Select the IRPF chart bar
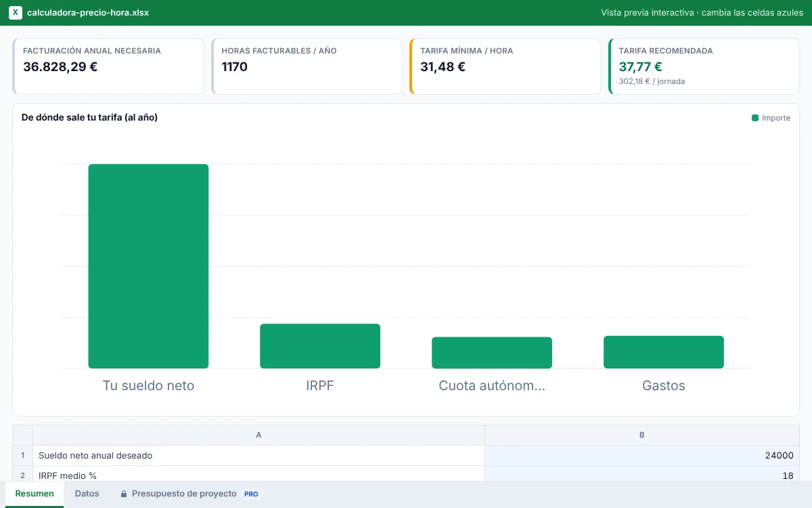 click(320, 346)
